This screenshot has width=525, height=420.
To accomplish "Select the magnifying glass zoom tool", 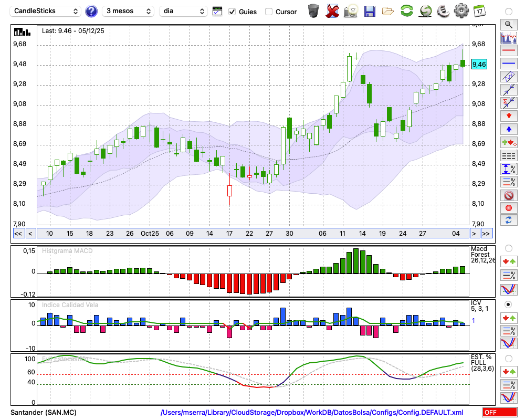I will (508, 24).
